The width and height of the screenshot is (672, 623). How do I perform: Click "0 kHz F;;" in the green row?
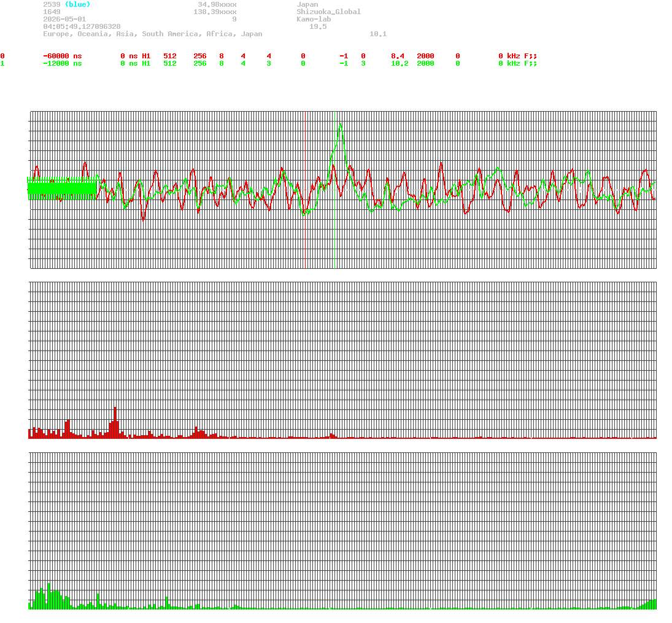[518, 63]
